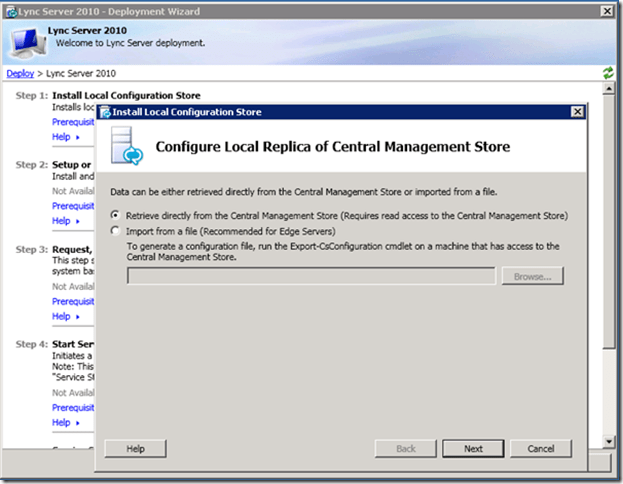Click the Deployment Wizard title bar icon
This screenshot has width=623, height=484.
coord(11,11)
